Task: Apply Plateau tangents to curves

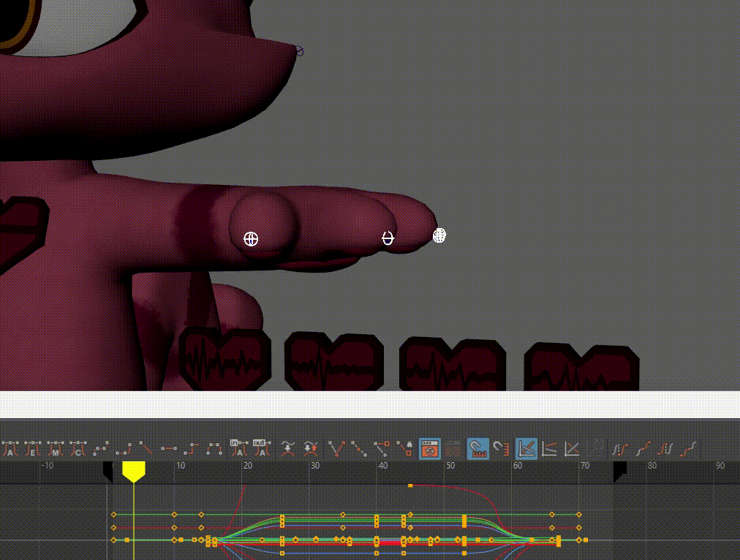Action: pos(214,447)
